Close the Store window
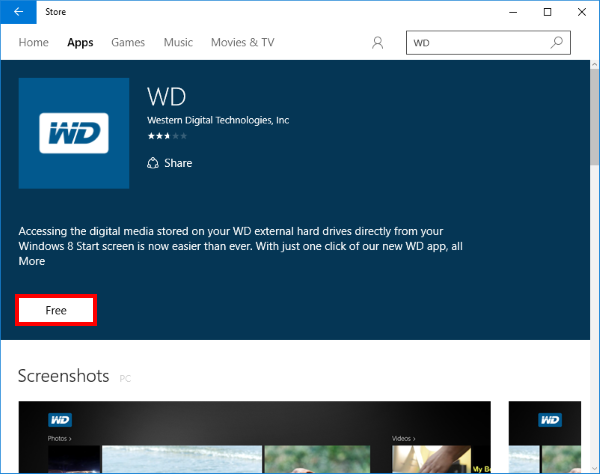600x474 pixels. point(582,12)
